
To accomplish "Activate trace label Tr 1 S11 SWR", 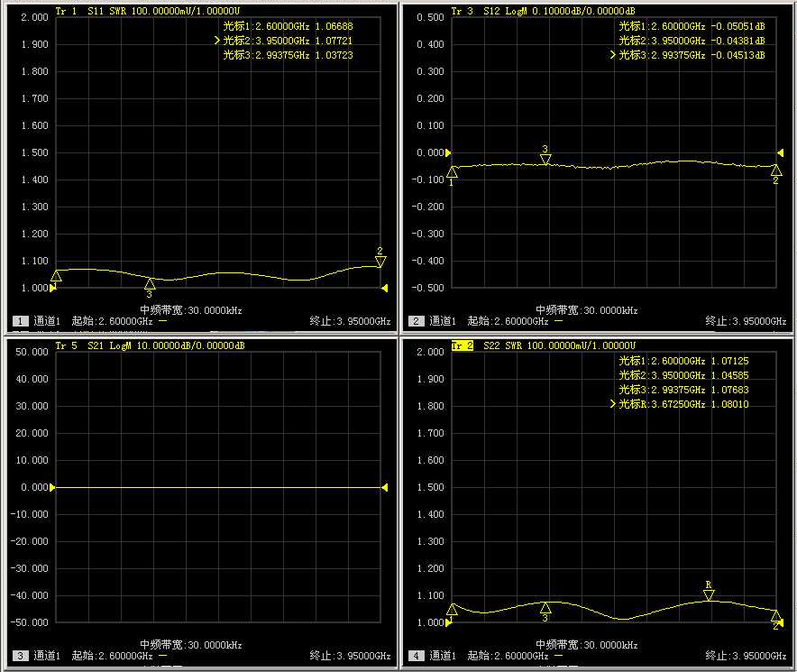I will [x=147, y=11].
